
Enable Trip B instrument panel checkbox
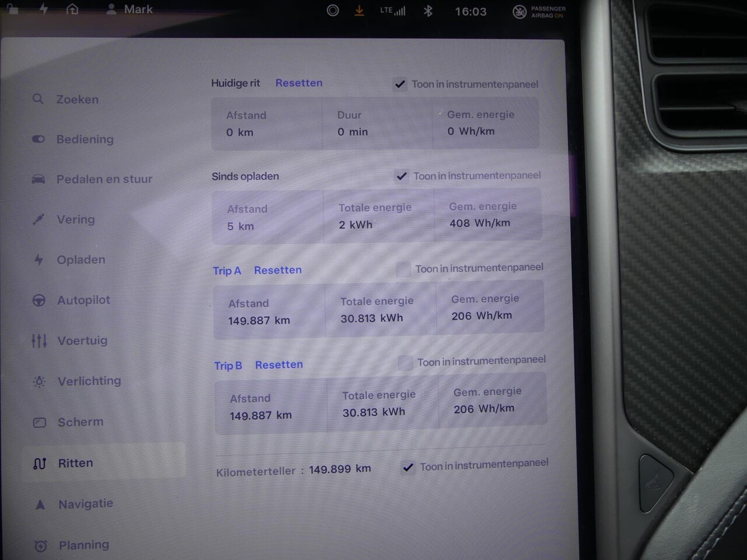click(x=405, y=363)
